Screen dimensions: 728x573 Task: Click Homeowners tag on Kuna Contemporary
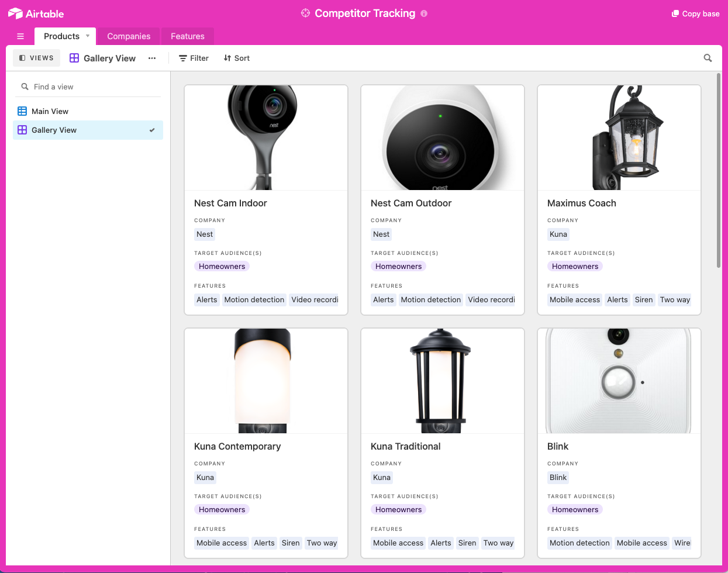pos(222,509)
